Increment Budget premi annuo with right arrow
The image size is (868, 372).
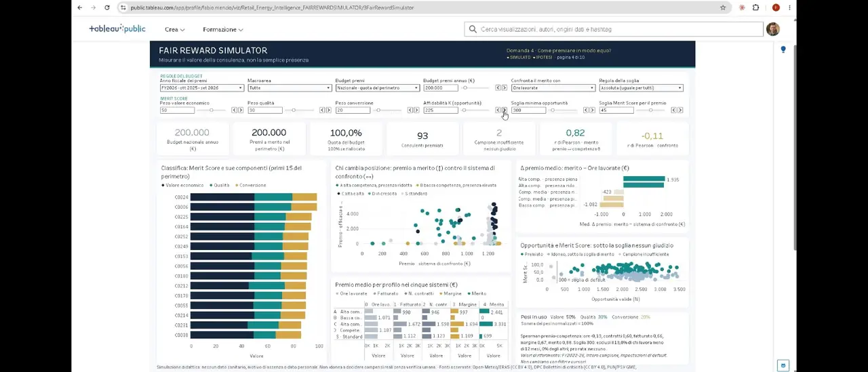click(504, 88)
